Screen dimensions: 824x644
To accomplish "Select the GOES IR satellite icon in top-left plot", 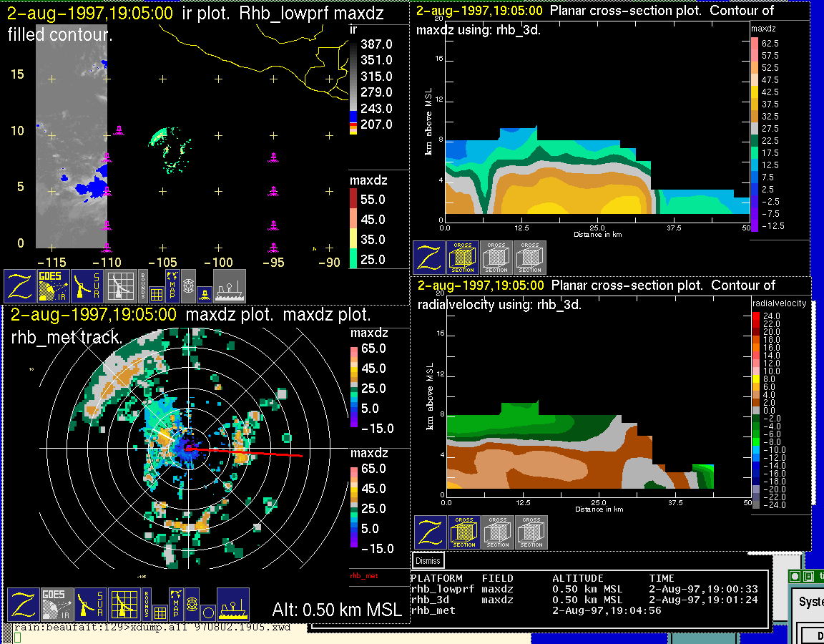I will (x=54, y=286).
